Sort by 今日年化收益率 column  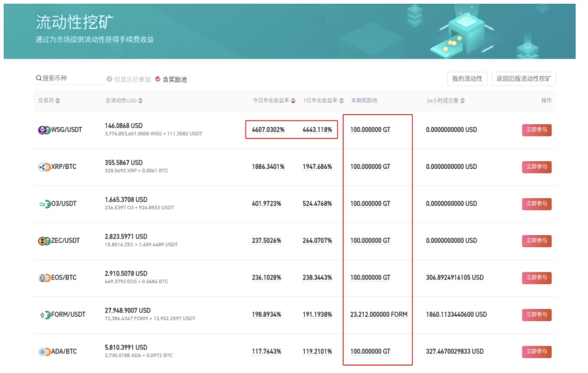(x=274, y=100)
